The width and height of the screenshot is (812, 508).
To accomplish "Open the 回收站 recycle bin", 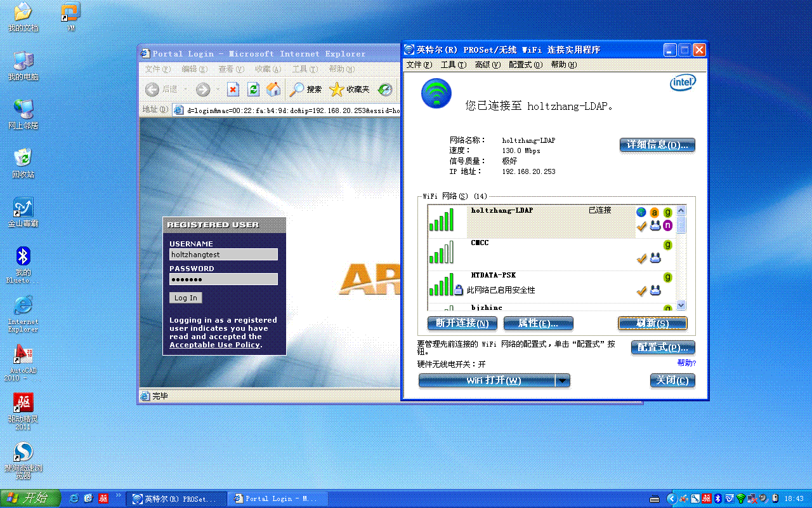I will (23, 163).
